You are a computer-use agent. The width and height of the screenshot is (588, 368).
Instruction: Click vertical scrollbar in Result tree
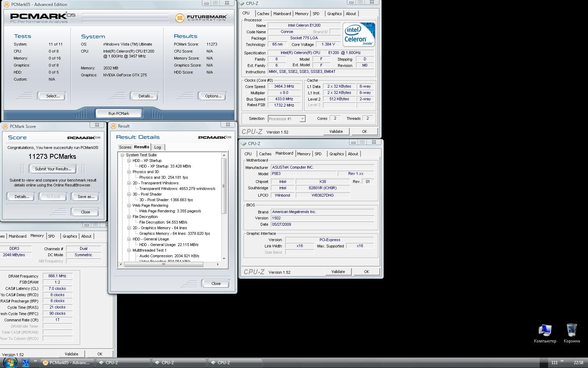[x=224, y=186]
